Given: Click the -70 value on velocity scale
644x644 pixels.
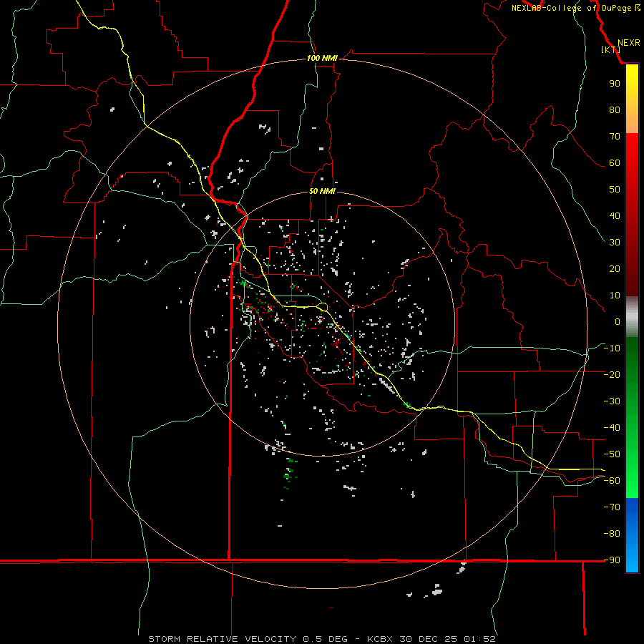Looking at the screenshot, I should [612, 507].
